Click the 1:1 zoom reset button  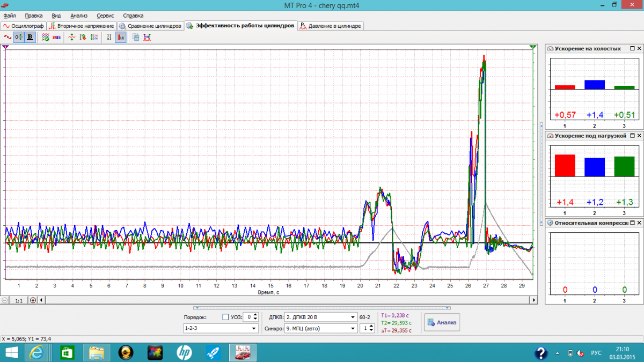(x=19, y=300)
